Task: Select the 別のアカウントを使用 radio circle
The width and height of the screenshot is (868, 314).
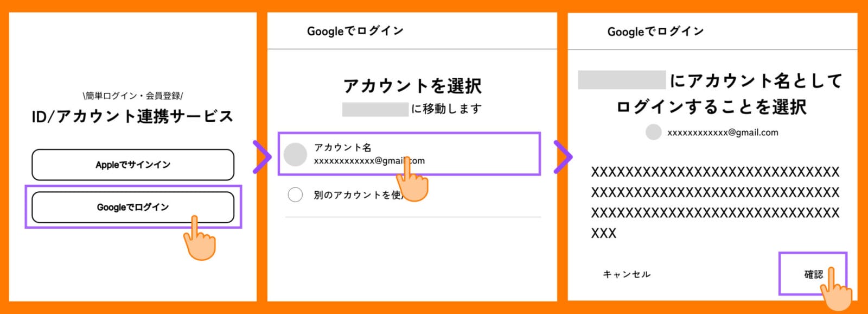Action: coord(295,194)
